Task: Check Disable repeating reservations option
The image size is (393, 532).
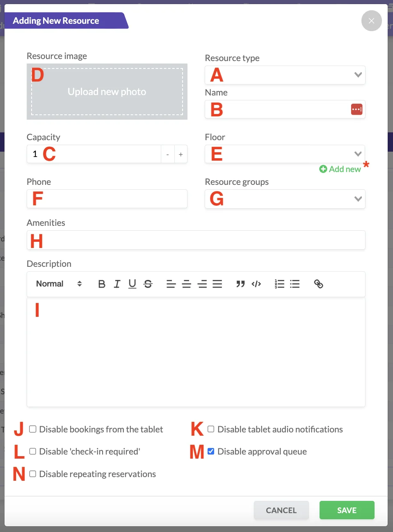Action: tap(33, 474)
